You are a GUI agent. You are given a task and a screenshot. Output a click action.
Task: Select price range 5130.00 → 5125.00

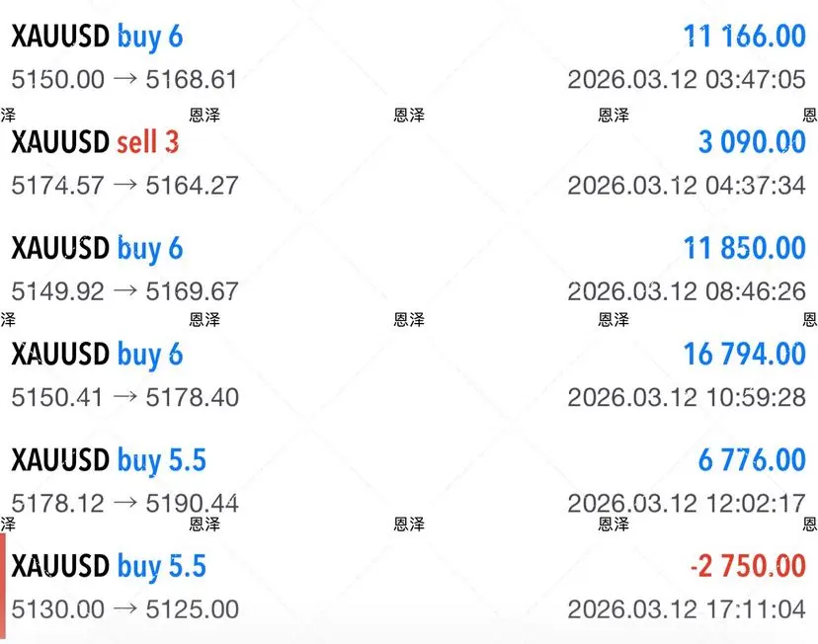124,609
